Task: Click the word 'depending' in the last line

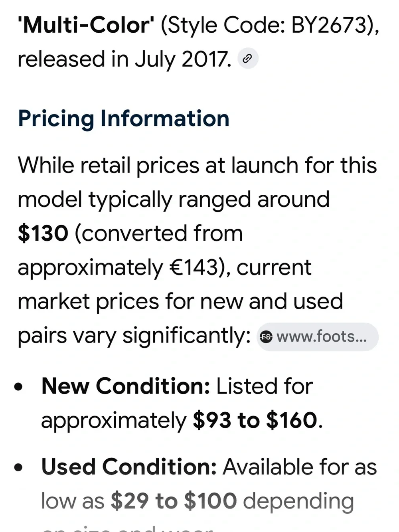Action: point(298,502)
